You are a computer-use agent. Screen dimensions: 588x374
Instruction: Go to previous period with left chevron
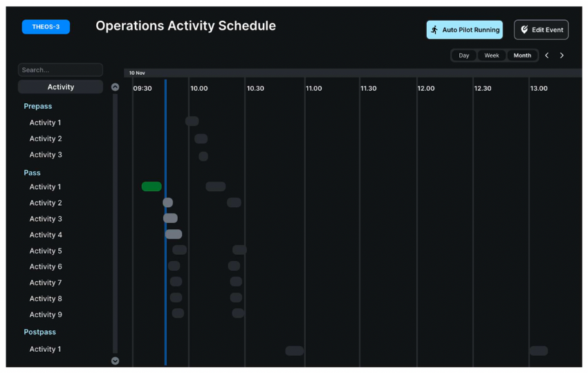546,55
